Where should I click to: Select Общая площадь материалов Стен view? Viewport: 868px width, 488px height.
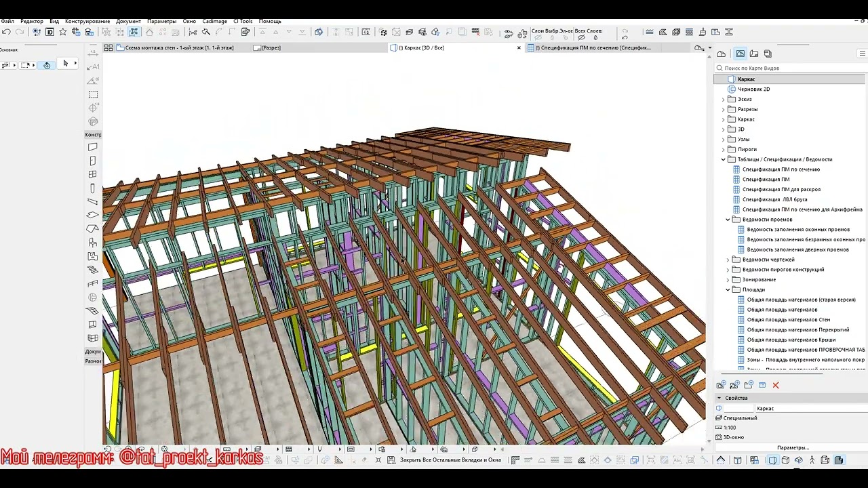click(x=788, y=320)
